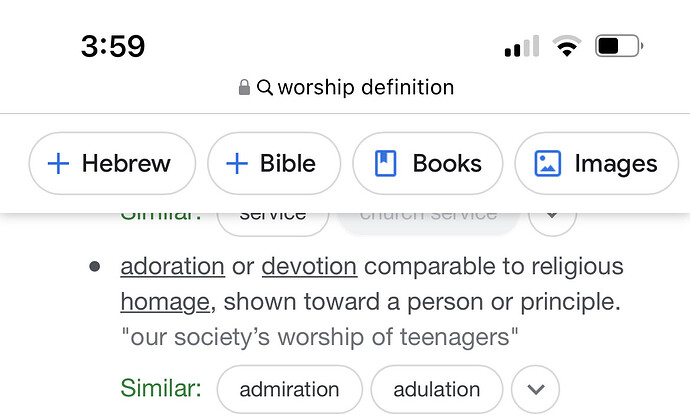
Task: Expand the partially hidden synonyms chevron
Action: [552, 215]
